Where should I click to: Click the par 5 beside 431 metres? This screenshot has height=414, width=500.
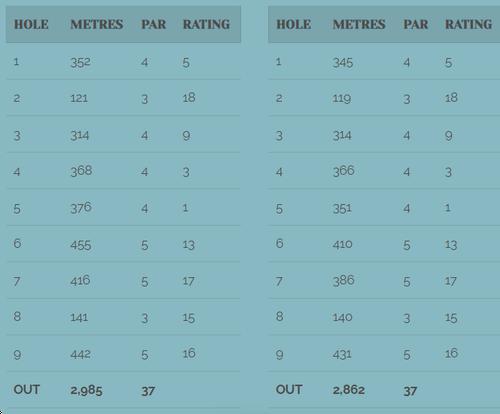click(x=407, y=355)
